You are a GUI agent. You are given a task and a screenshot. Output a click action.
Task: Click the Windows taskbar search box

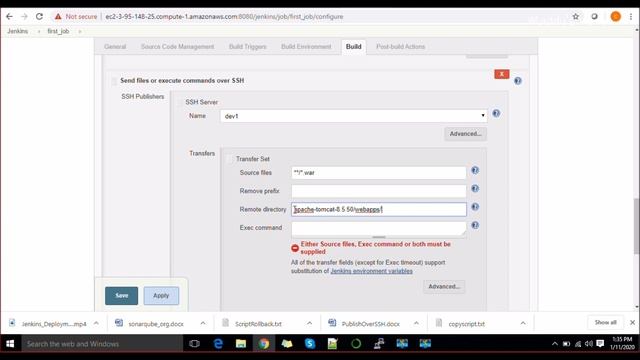point(102,344)
